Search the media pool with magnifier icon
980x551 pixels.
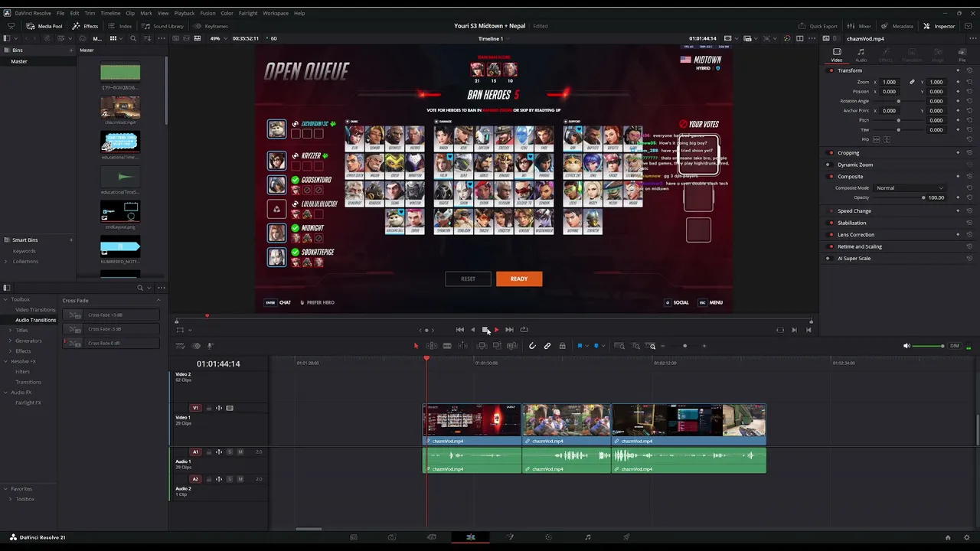[x=132, y=38]
